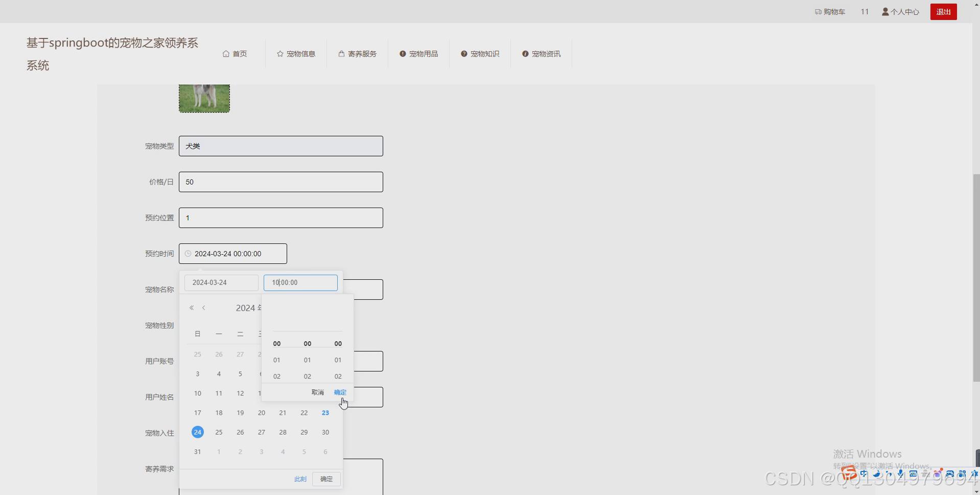
Task: Switch to the 宠物知识 menu item
Action: pos(484,53)
